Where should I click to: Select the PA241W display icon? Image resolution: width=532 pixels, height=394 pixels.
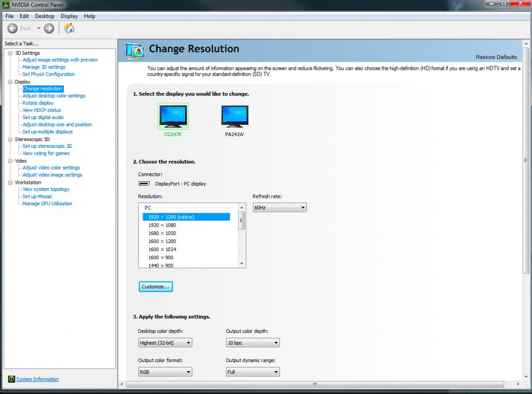point(235,116)
